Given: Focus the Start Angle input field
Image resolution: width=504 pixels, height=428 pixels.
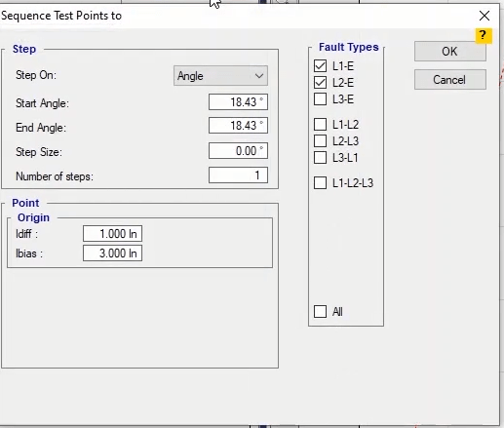Looking at the screenshot, I should pos(238,102).
